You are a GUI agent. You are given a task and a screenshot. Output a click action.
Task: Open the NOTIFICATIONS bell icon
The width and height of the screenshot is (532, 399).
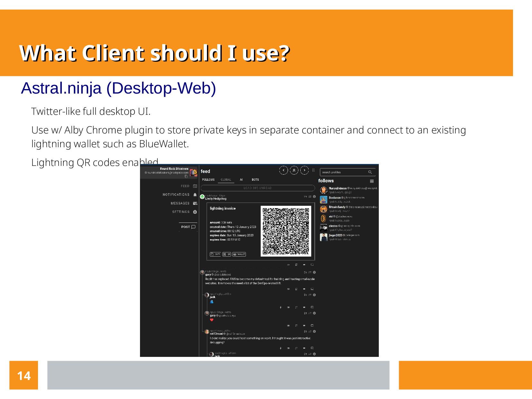(195, 195)
